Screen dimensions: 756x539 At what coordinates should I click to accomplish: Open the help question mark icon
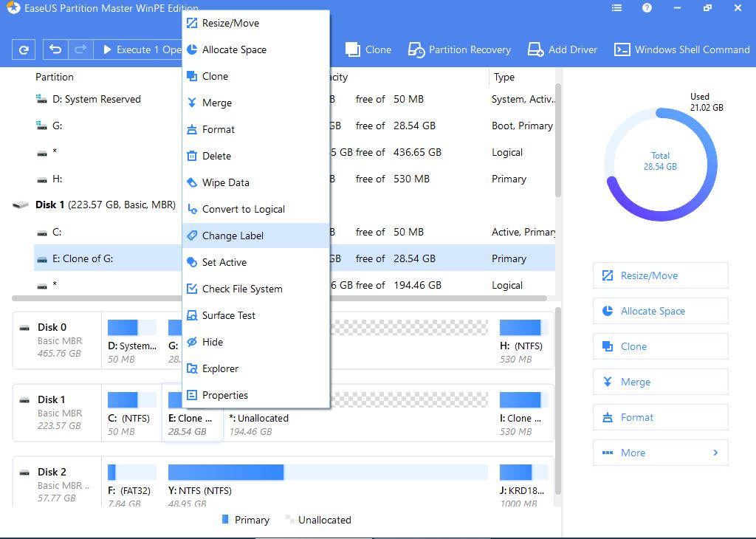(647, 8)
